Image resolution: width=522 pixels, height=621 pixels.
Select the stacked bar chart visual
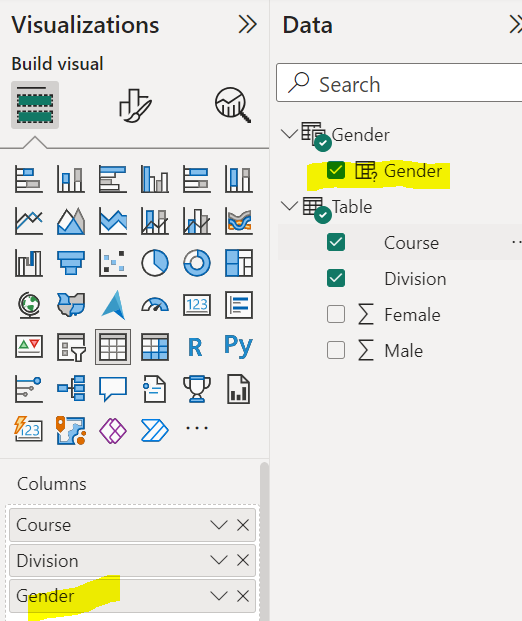point(29,179)
